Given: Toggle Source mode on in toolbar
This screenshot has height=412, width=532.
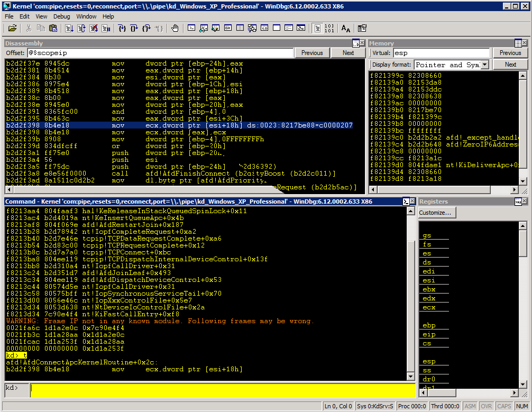Looking at the screenshot, I should coord(317,28).
